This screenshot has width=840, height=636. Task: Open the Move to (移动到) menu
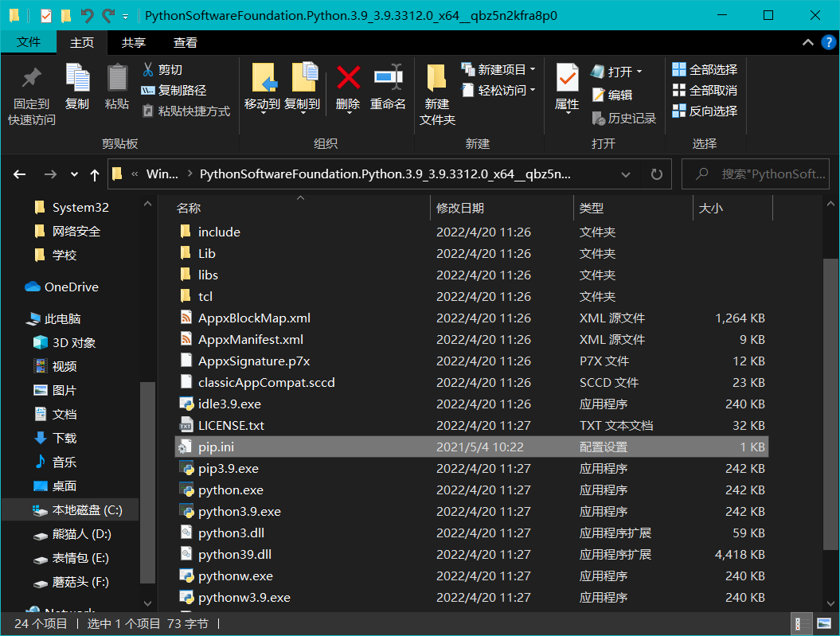(x=262, y=88)
